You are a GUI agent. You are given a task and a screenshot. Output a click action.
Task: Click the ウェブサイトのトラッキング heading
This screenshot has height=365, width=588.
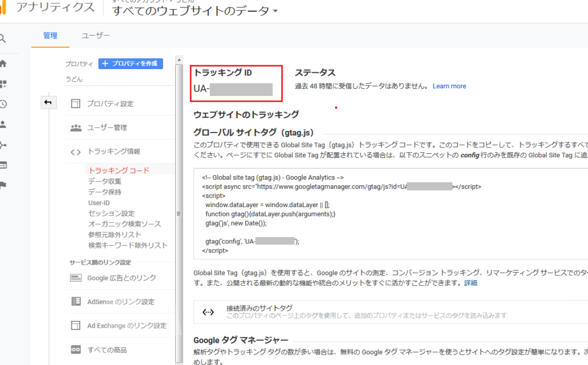click(246, 115)
